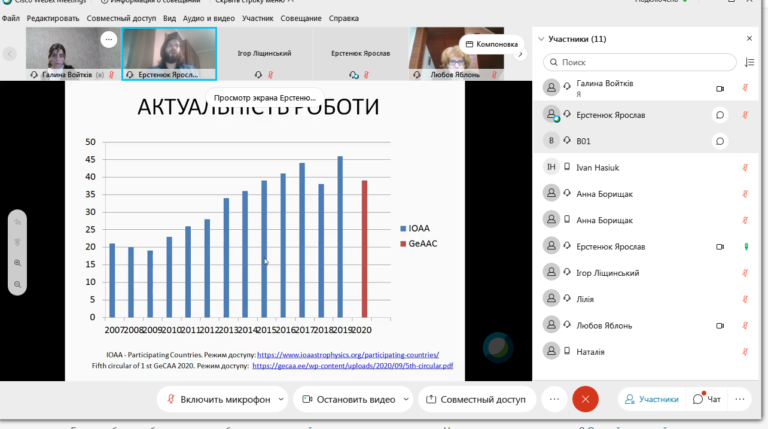Show next video thumbnails arrow

point(520,54)
